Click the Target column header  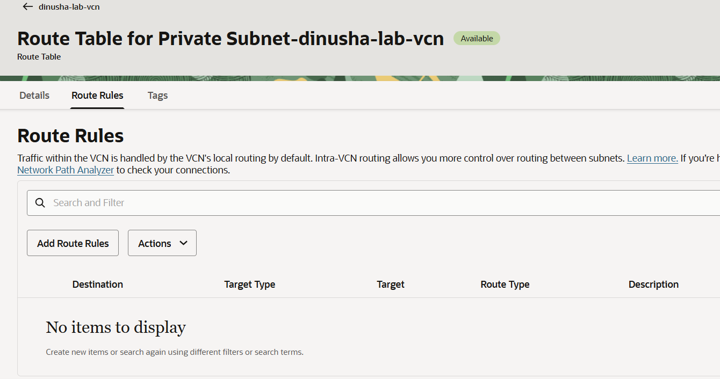pyautogui.click(x=390, y=284)
